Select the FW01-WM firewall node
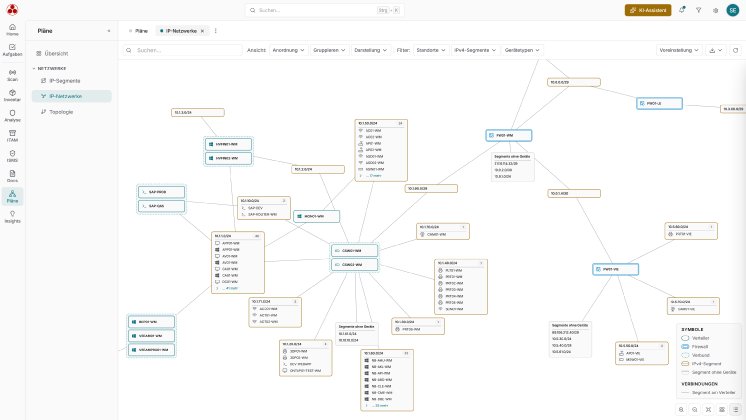 click(x=509, y=136)
